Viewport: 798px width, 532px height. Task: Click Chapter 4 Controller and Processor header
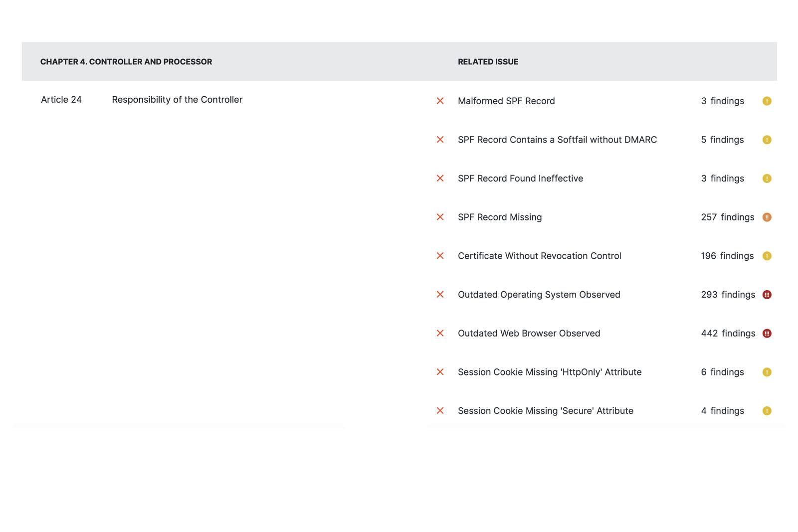(x=126, y=62)
